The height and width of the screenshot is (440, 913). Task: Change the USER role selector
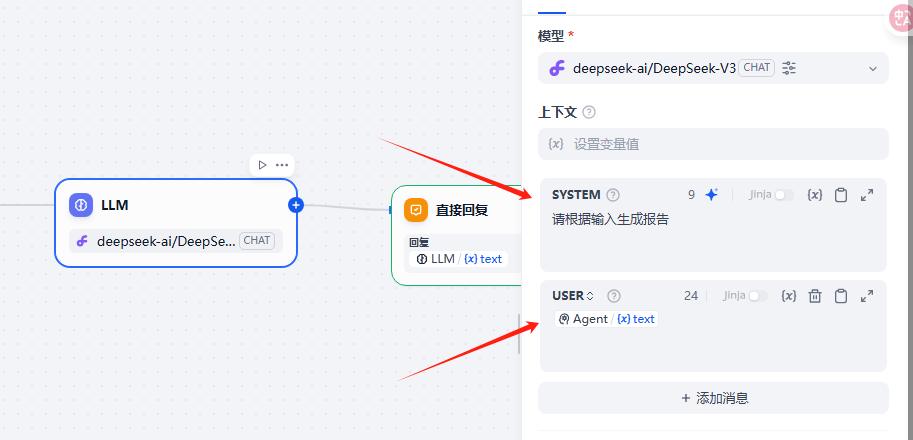[x=573, y=295]
